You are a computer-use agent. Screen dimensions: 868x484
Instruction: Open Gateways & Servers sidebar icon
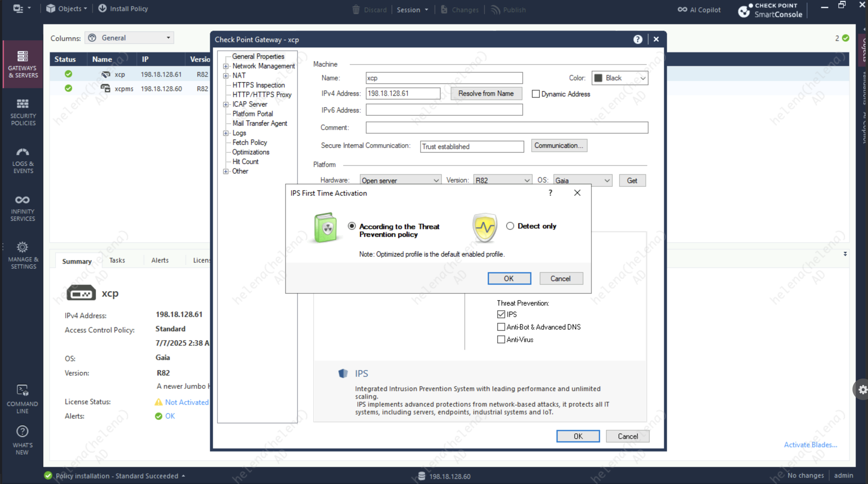coord(23,56)
